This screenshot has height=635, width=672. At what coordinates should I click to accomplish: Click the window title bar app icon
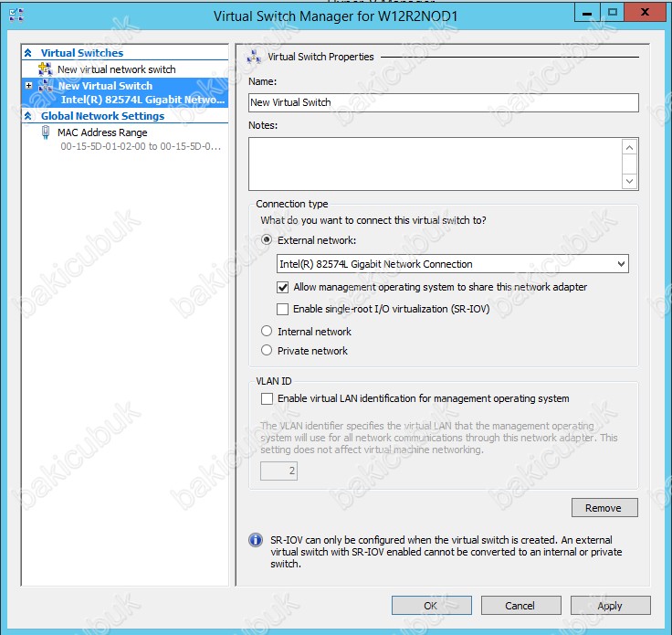tap(16, 16)
